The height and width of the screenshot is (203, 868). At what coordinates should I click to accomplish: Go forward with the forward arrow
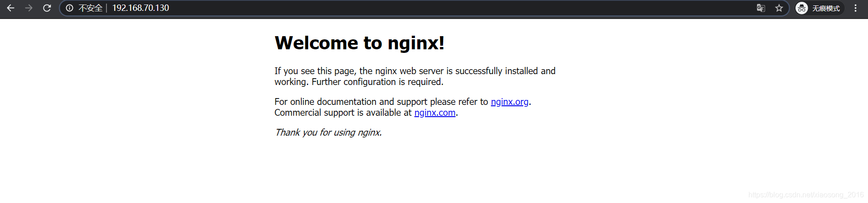pyautogui.click(x=29, y=8)
